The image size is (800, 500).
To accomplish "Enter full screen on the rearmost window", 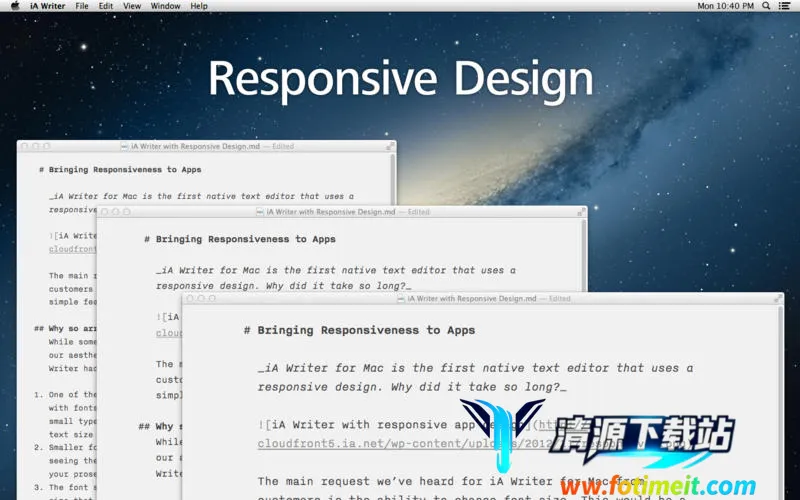I will 389,146.
